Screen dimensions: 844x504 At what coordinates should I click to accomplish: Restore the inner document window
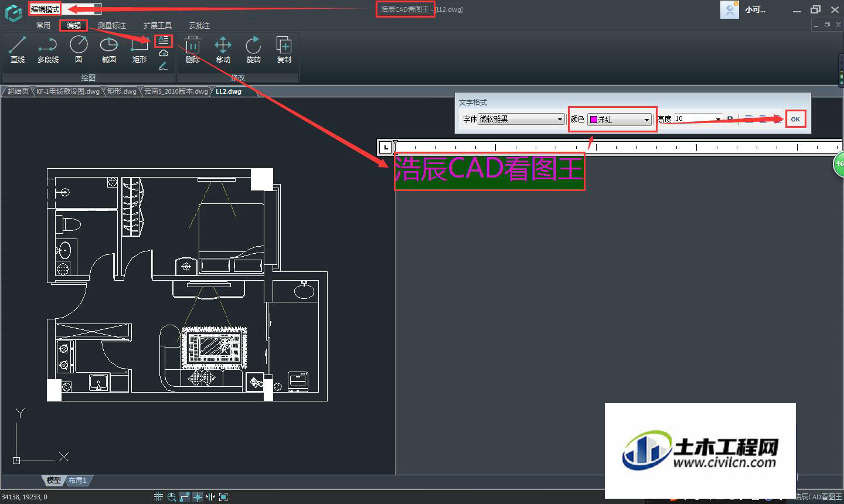pyautogui.click(x=827, y=25)
